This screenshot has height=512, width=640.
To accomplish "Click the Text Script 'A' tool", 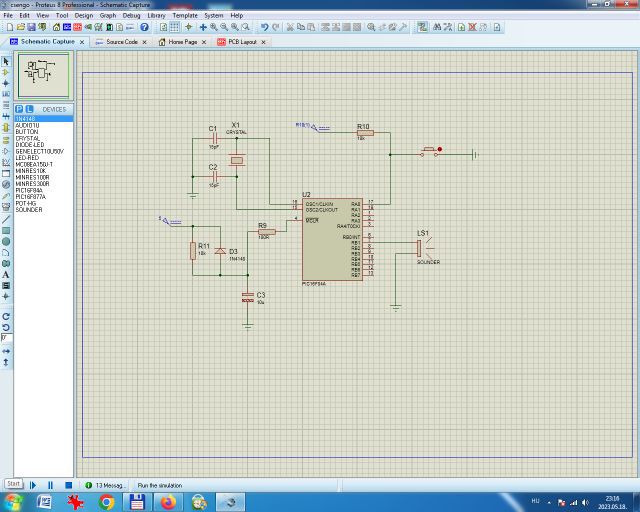I will (6, 274).
